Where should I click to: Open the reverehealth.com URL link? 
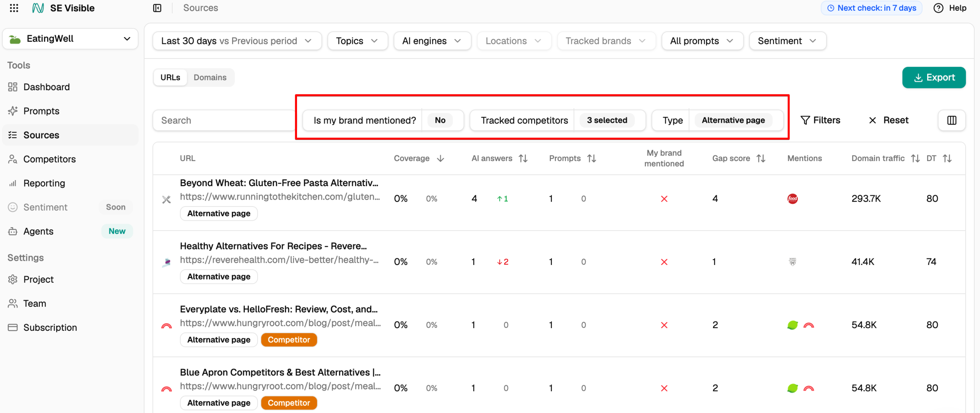pyautogui.click(x=279, y=260)
